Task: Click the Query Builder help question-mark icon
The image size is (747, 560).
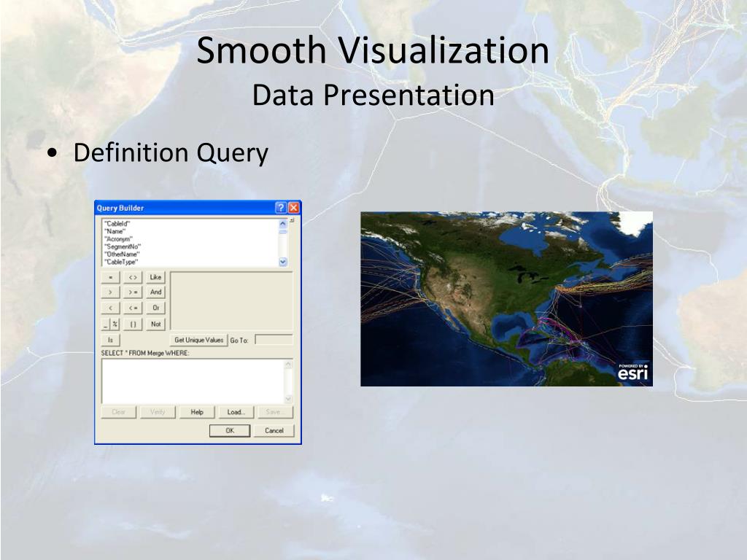Action: 281,208
